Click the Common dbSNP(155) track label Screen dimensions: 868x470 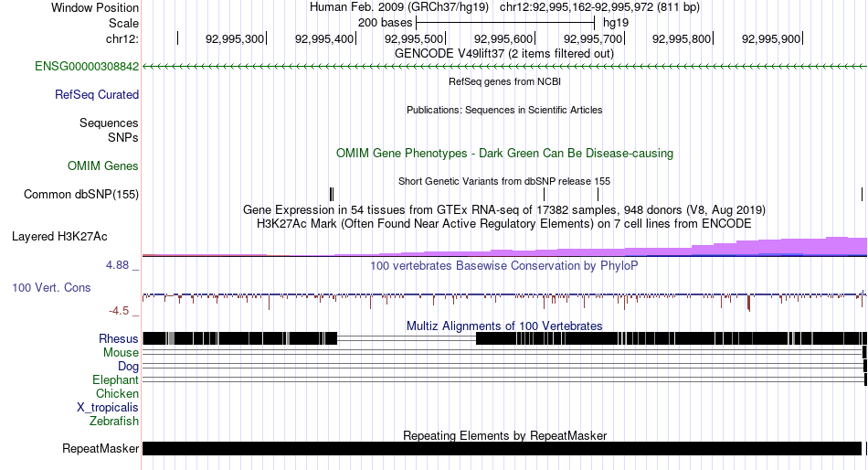pos(81,195)
